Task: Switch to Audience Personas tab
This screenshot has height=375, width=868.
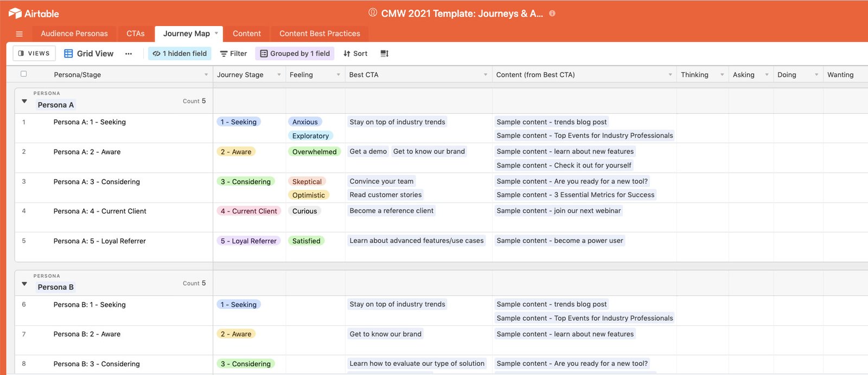Action: pos(74,34)
